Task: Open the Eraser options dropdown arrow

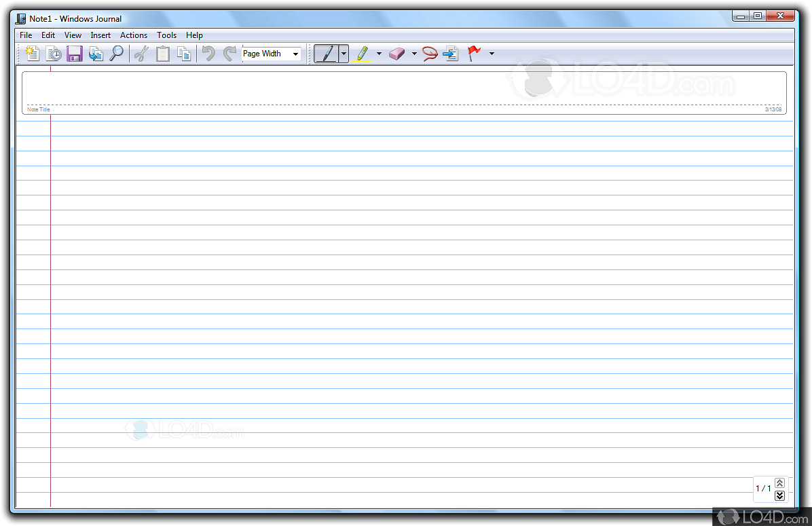Action: tap(414, 54)
